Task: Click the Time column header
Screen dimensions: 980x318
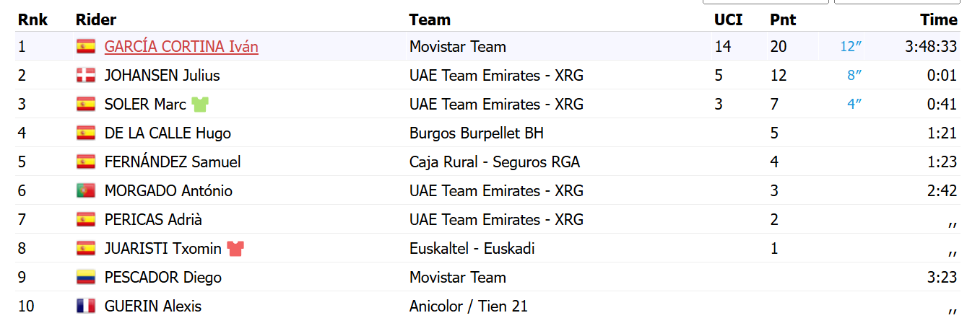Action: (x=939, y=20)
